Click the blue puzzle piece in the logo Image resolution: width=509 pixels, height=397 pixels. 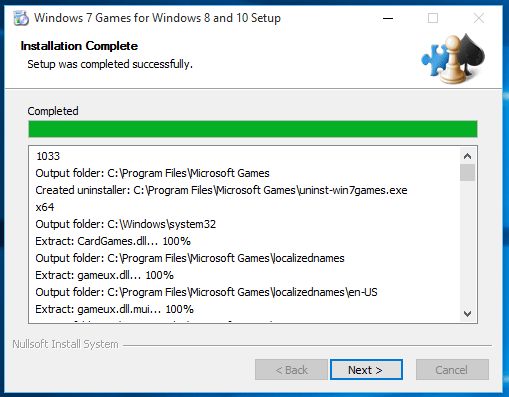click(x=435, y=60)
